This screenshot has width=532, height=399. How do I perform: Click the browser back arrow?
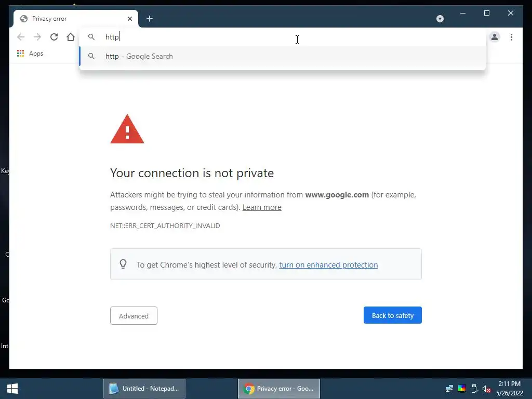point(21,37)
